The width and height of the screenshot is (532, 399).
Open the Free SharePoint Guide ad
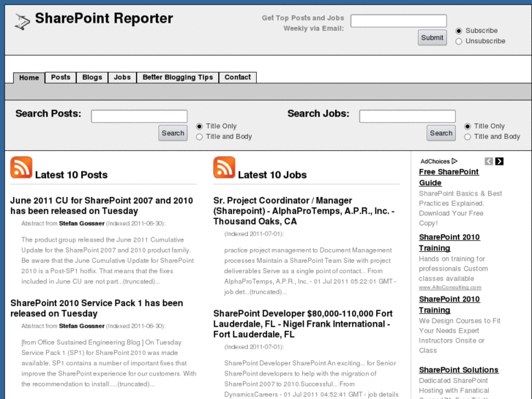449,177
